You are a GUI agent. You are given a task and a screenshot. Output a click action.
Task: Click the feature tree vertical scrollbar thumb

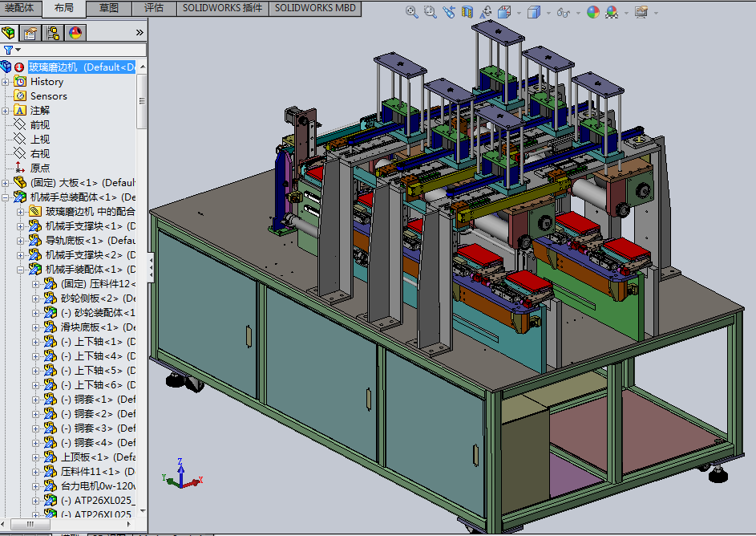coord(142,100)
